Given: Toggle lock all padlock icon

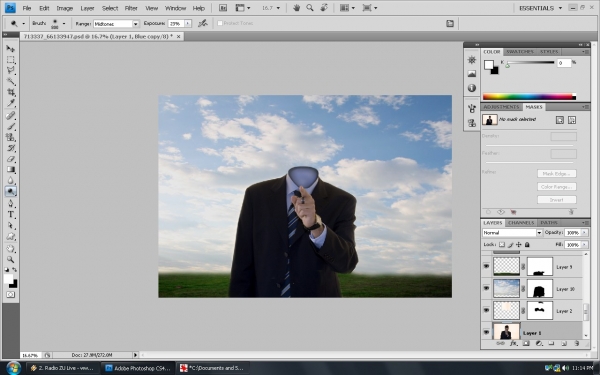Looking at the screenshot, I should (527, 245).
